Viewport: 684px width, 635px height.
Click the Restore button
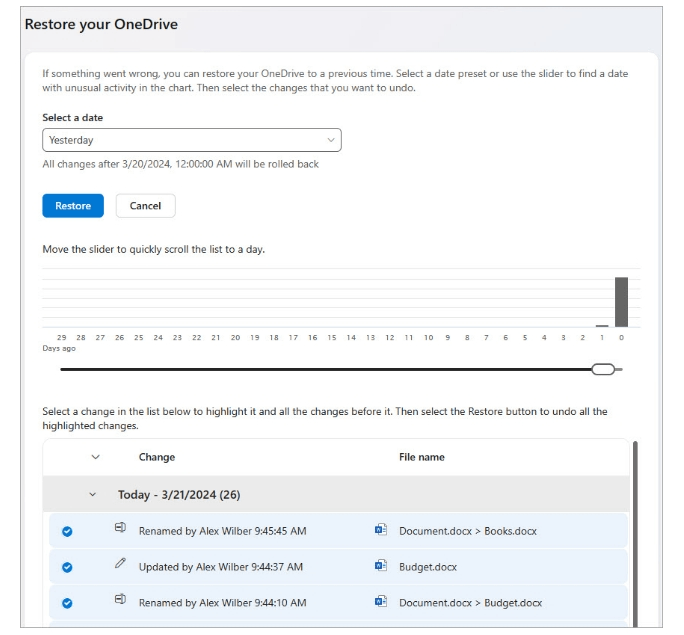coord(73,206)
